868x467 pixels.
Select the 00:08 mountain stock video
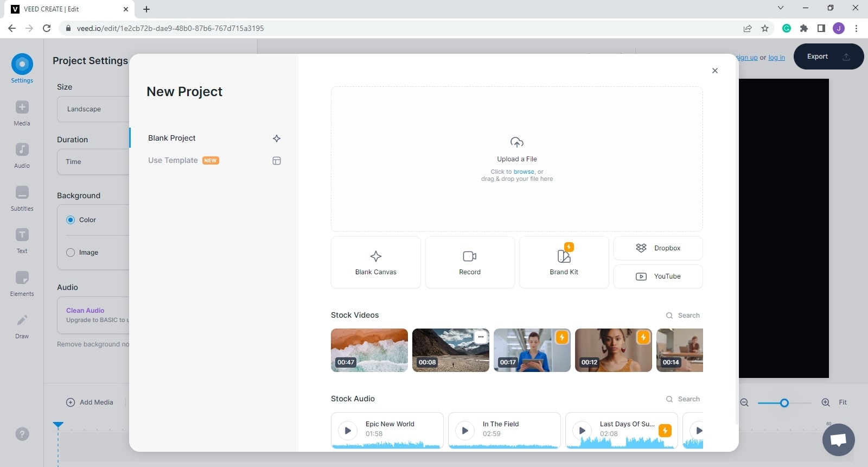[451, 350]
